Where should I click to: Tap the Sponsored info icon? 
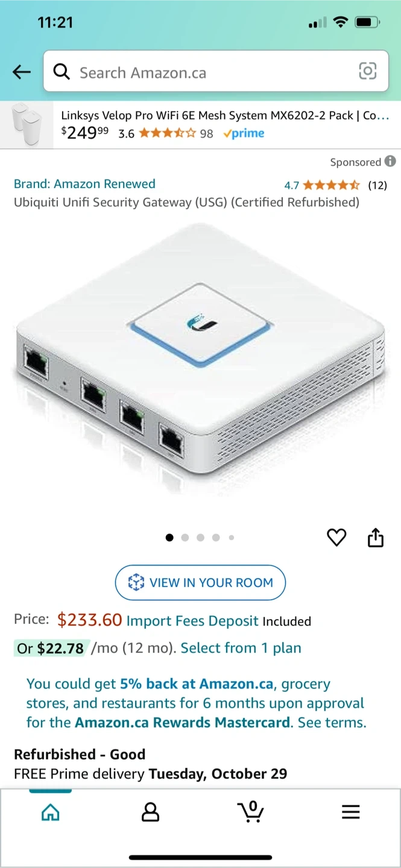[x=390, y=161]
